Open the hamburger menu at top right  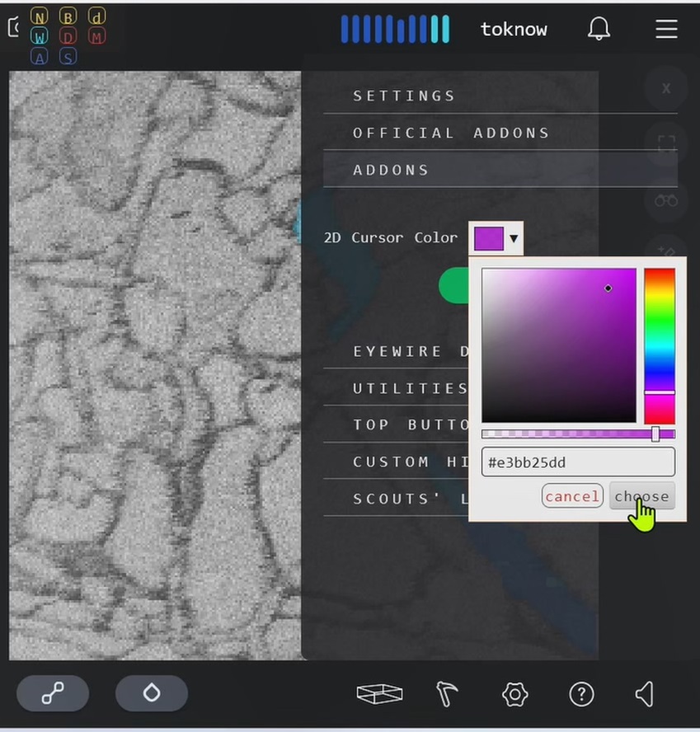(x=666, y=29)
